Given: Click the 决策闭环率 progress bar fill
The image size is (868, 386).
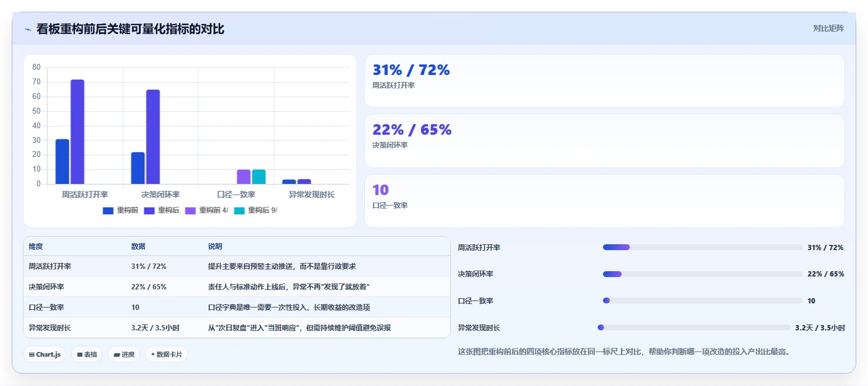Looking at the screenshot, I should (612, 274).
